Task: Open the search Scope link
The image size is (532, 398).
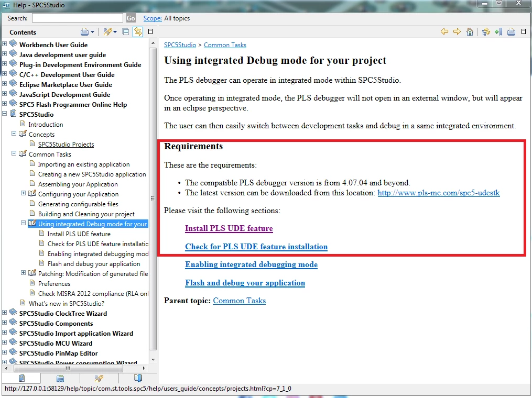Action: pyautogui.click(x=153, y=18)
